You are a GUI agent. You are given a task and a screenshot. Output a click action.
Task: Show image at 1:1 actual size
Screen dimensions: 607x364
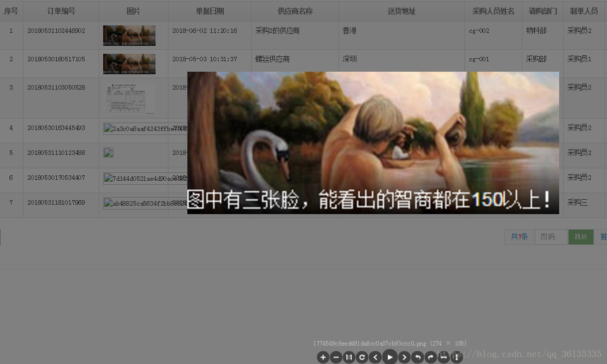[x=349, y=357]
